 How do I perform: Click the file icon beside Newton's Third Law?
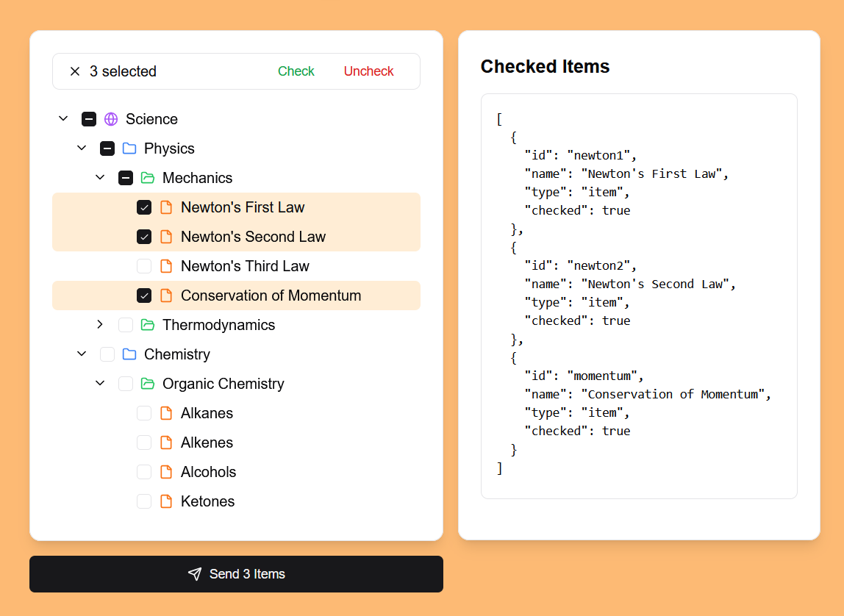(166, 266)
